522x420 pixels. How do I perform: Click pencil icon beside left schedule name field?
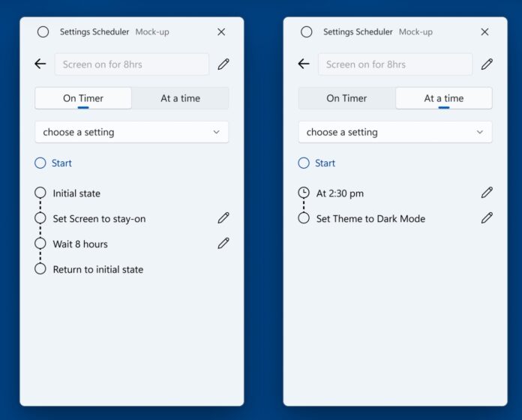click(x=223, y=64)
